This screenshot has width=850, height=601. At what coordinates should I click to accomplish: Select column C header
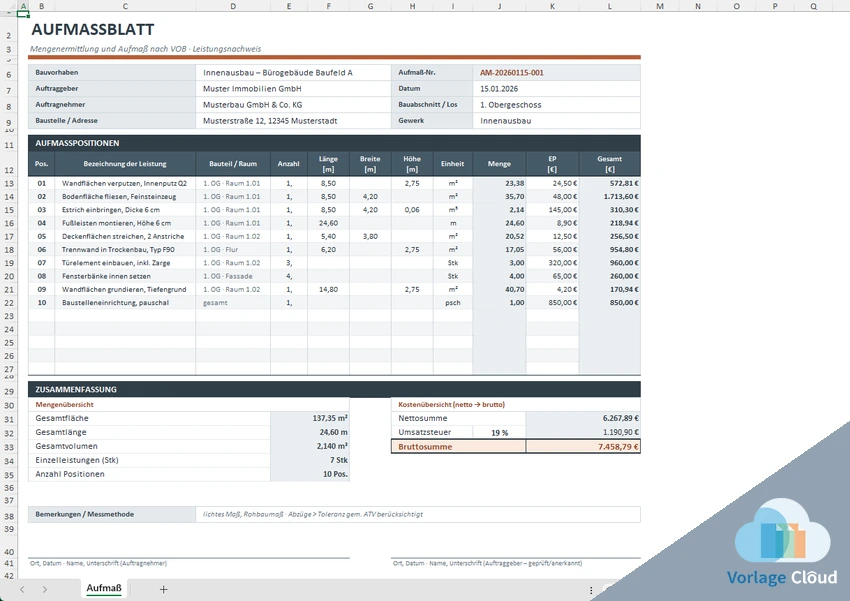(125, 6)
